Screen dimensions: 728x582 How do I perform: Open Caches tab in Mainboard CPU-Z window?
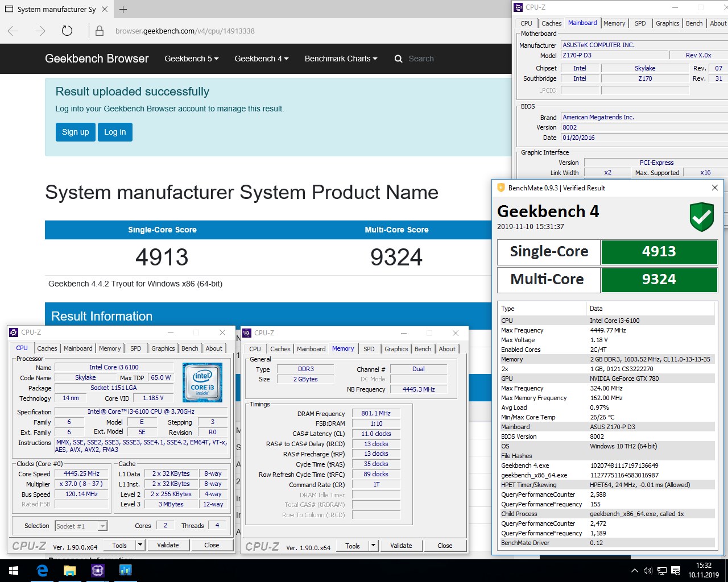(x=552, y=23)
